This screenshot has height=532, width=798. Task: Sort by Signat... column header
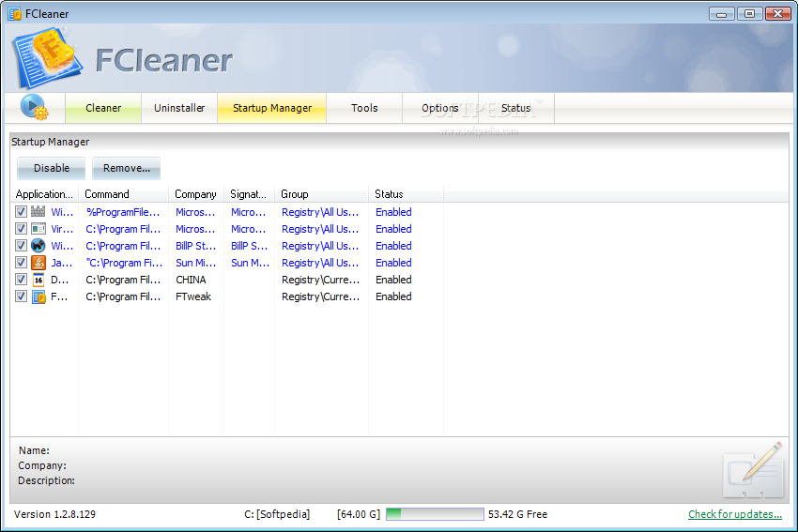249,194
